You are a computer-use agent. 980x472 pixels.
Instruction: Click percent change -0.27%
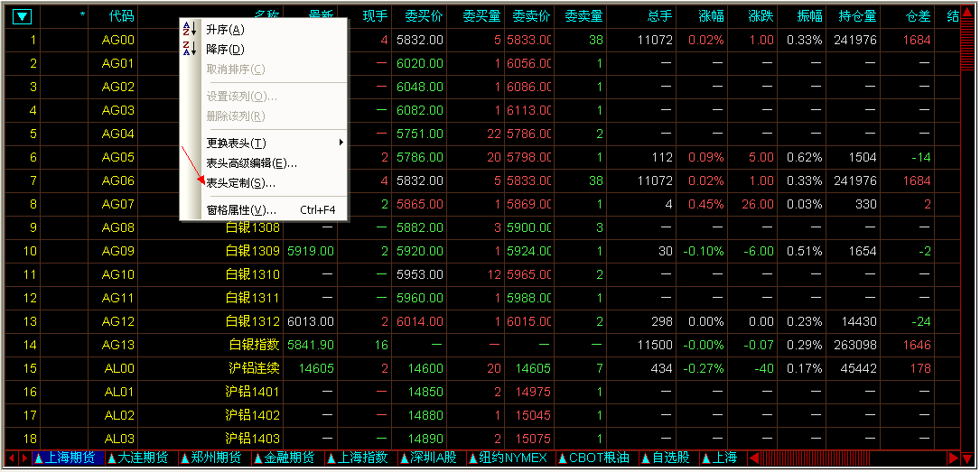703,368
